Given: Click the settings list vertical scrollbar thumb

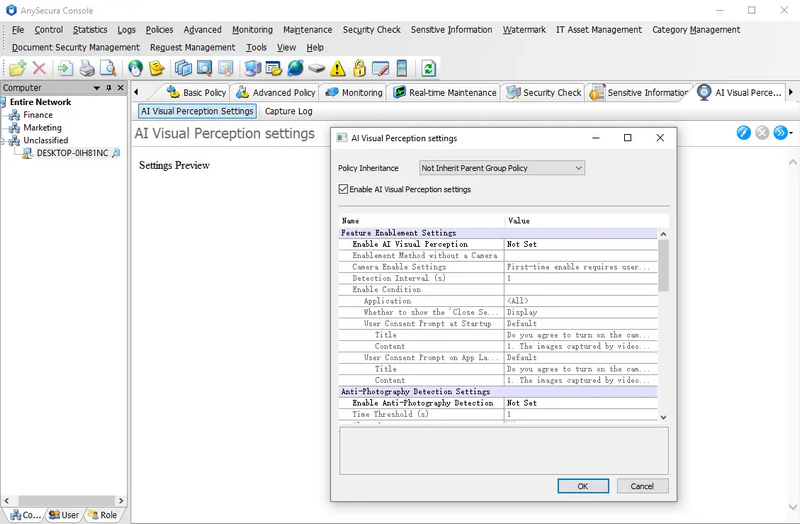Looking at the screenshot, I should pos(663,265).
